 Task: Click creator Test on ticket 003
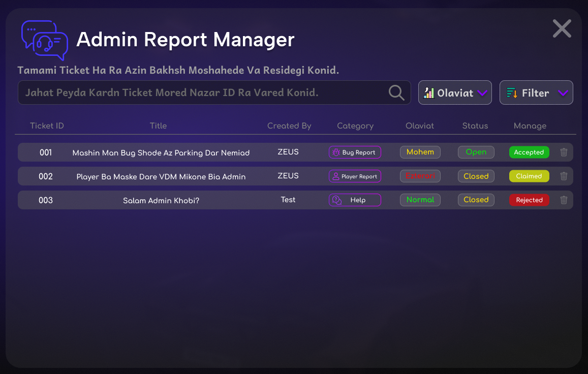click(288, 200)
